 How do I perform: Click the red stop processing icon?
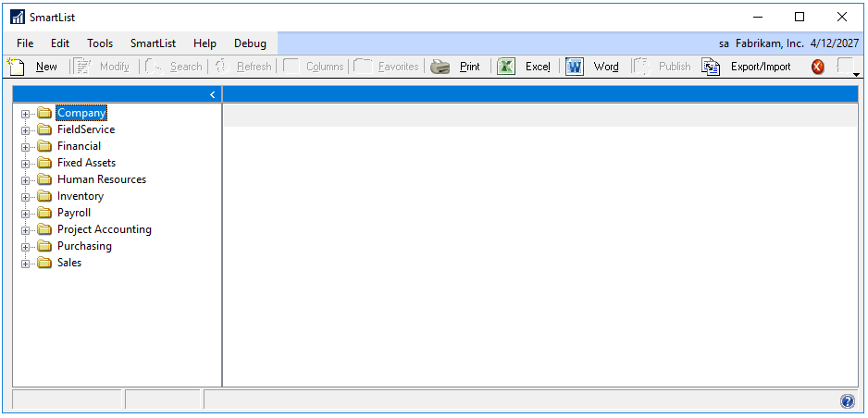[x=818, y=67]
